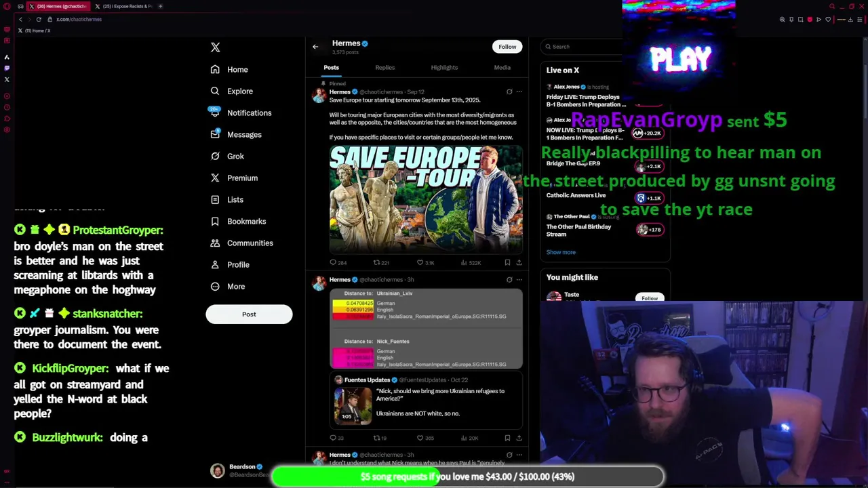Like the post showing 365 likes

[x=425, y=438]
